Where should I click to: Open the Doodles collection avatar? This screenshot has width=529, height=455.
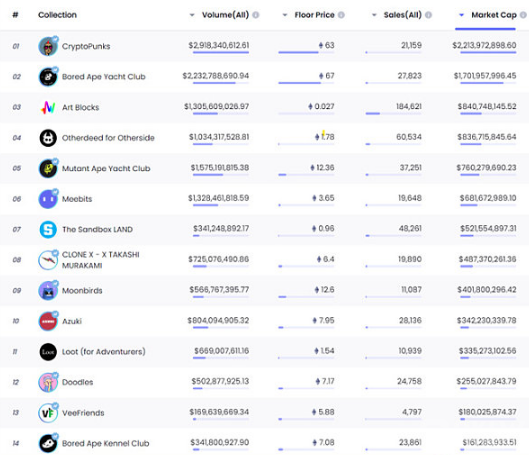coord(48,382)
